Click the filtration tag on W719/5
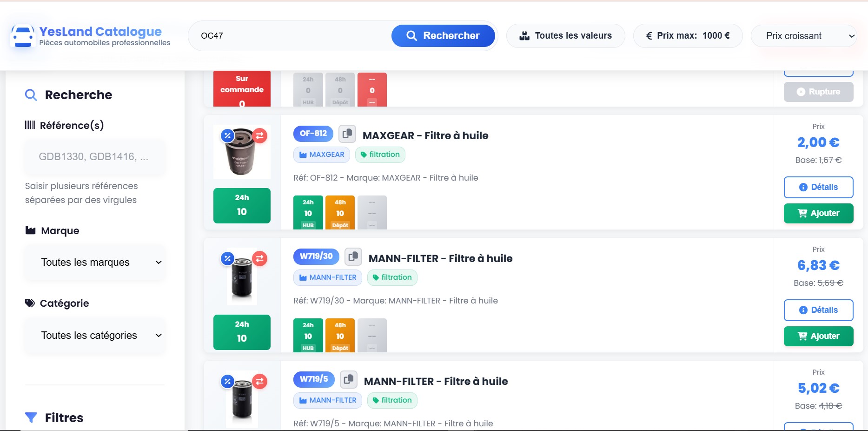This screenshot has height=431, width=868. click(x=392, y=400)
